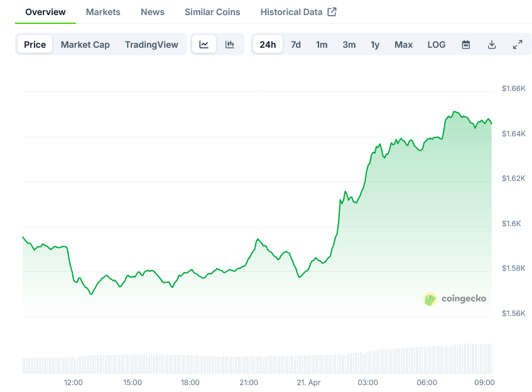Download chart data icon
This screenshot has height=392, width=532.
[492, 45]
